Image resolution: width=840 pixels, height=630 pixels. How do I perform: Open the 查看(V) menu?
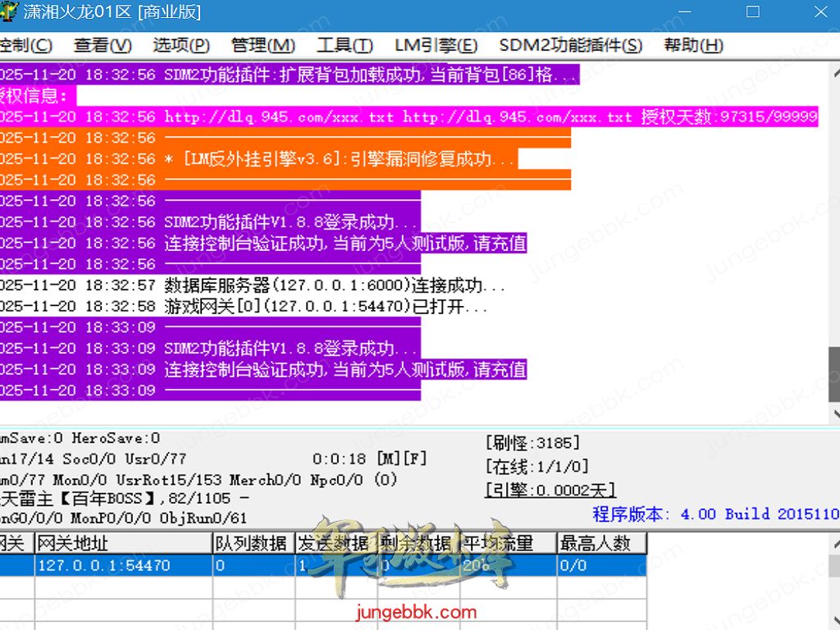[x=103, y=46]
